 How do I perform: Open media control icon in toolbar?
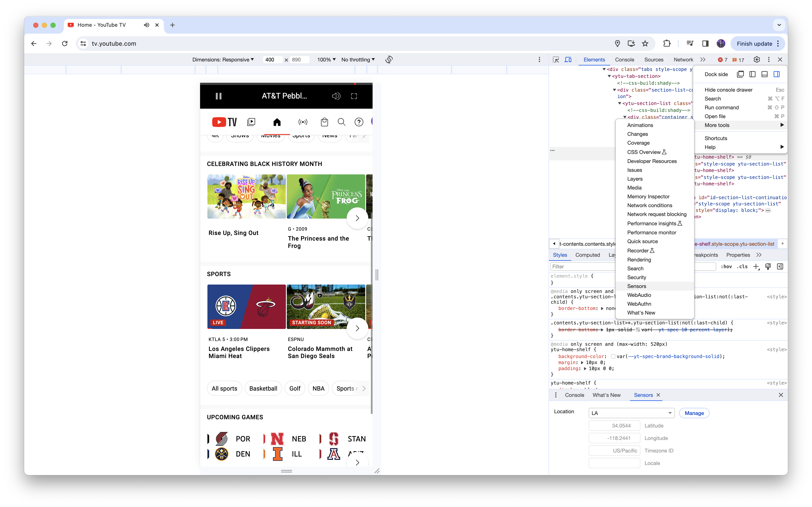(x=690, y=44)
